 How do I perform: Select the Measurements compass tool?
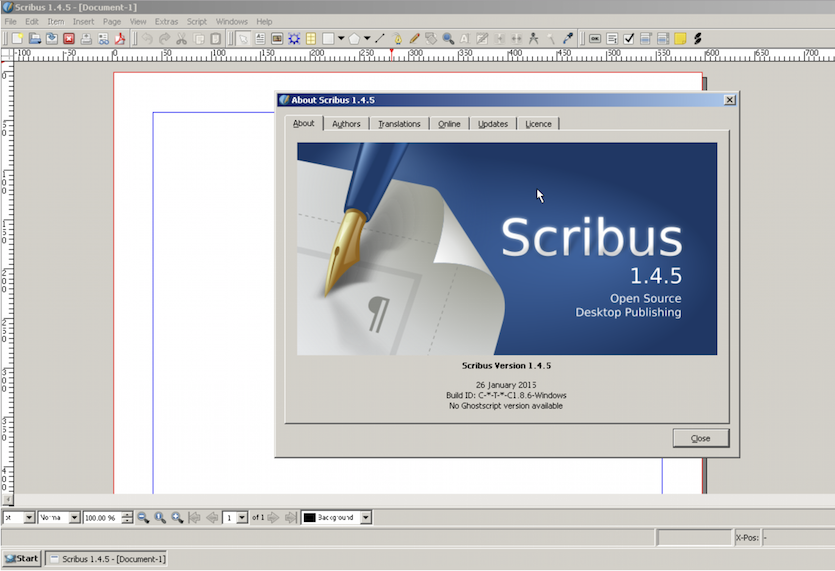(533, 38)
